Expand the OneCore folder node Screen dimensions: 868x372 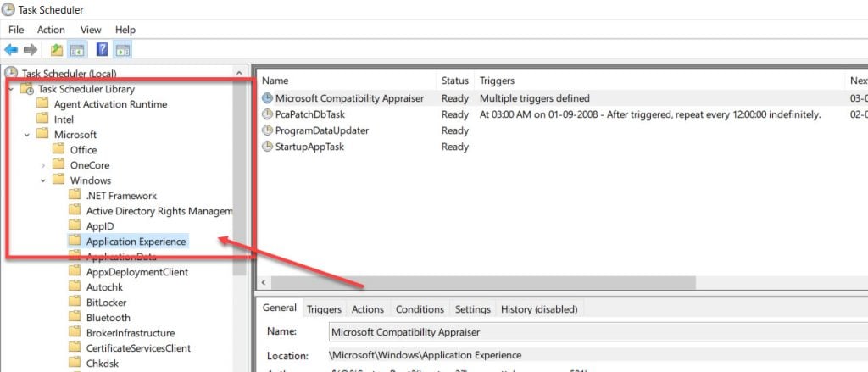coord(43,165)
